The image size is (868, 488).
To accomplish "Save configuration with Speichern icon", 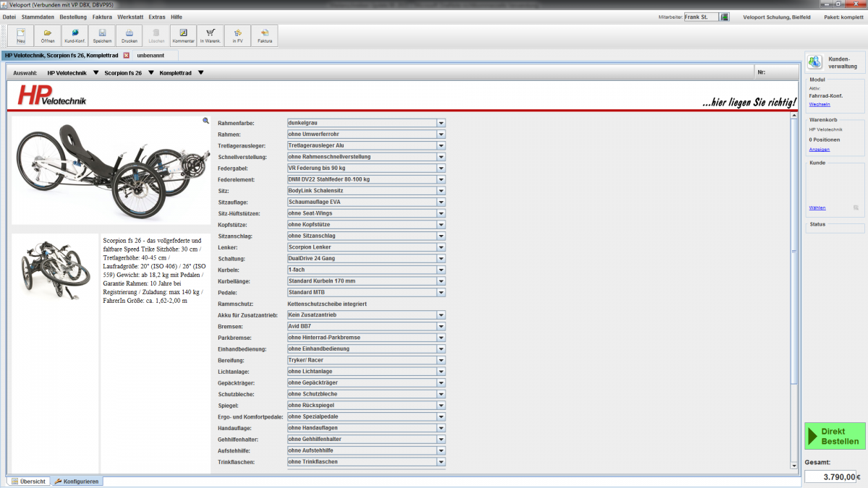I will (x=102, y=35).
